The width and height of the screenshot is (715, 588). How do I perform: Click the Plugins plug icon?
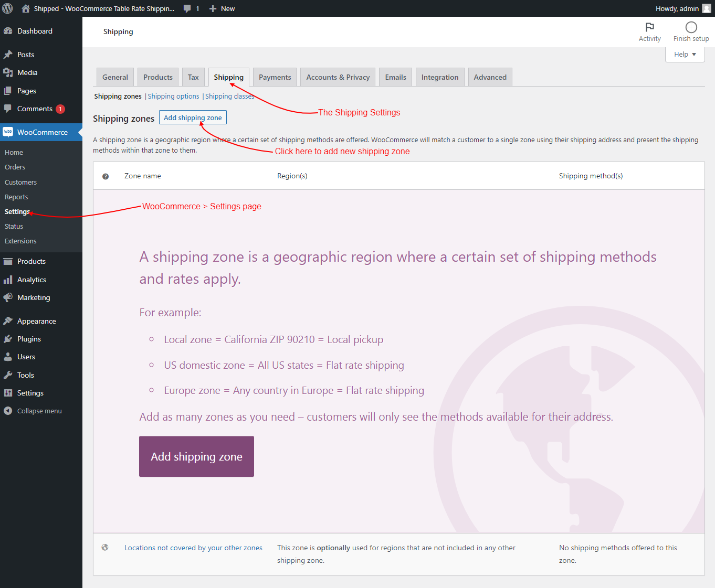[8, 339]
